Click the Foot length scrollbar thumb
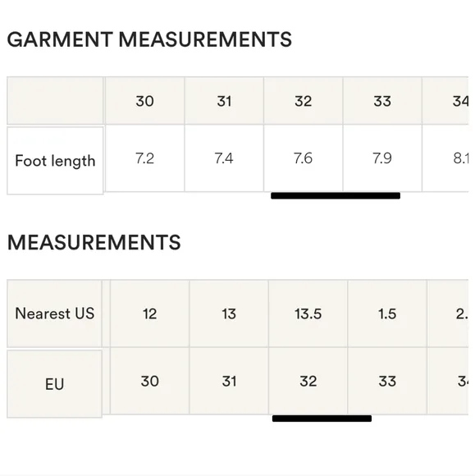 click(336, 196)
